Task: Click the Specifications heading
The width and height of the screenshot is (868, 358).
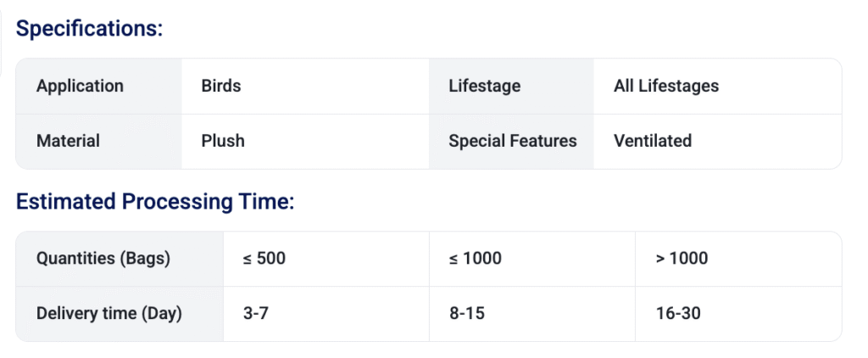Action: (89, 28)
